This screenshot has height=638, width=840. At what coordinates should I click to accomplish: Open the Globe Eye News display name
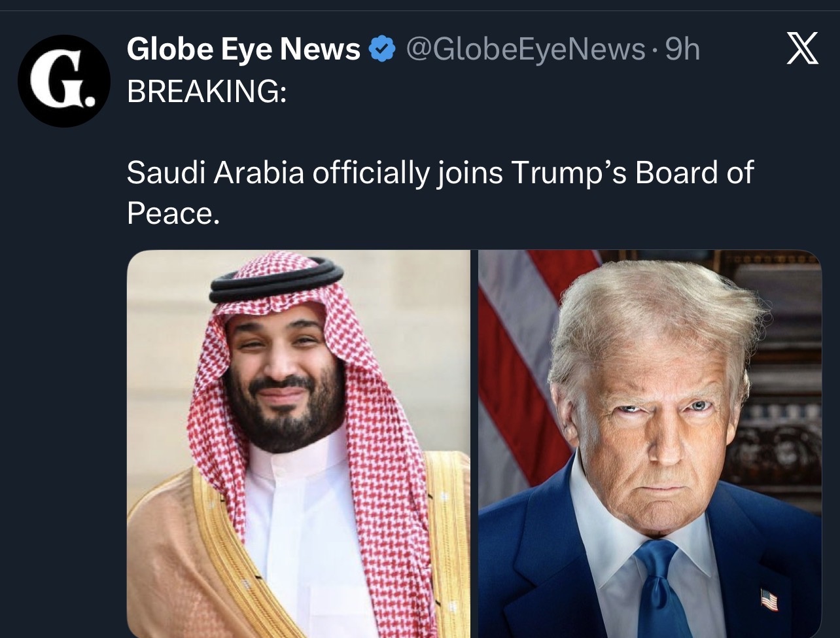[x=243, y=50]
